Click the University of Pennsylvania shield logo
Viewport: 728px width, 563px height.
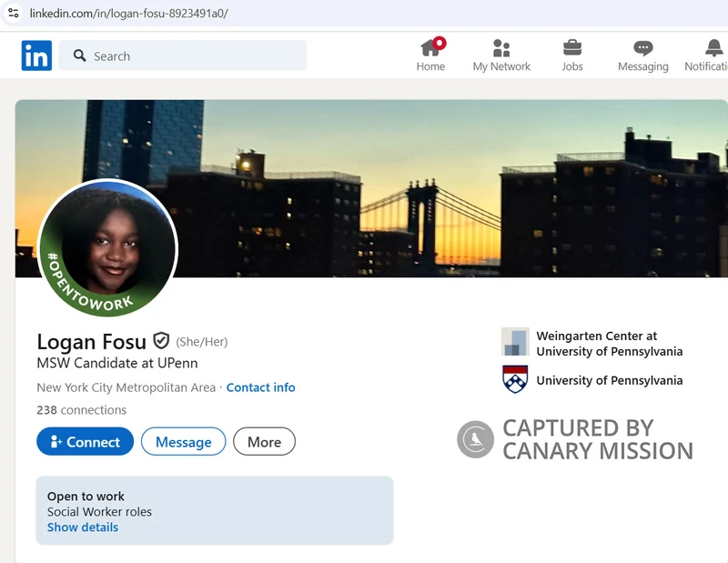515,379
